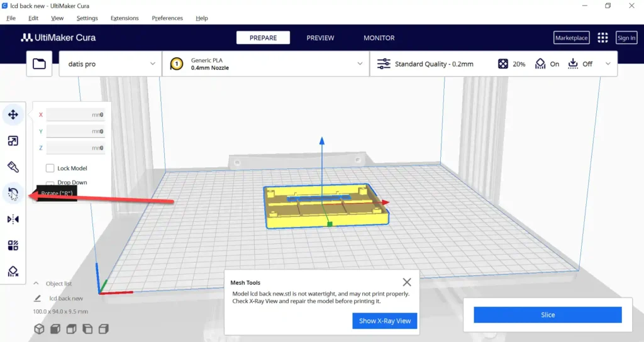Click the adhesion Off icon
The height and width of the screenshot is (342, 644).
(572, 63)
